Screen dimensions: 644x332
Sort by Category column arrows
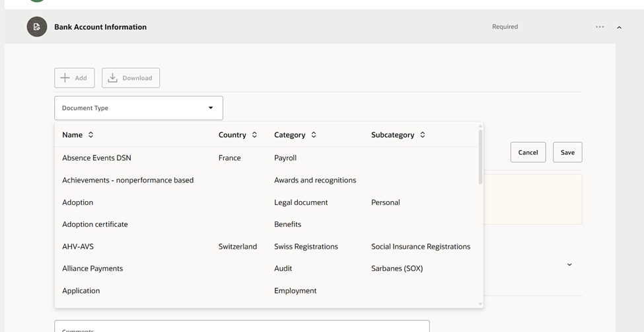(313, 135)
